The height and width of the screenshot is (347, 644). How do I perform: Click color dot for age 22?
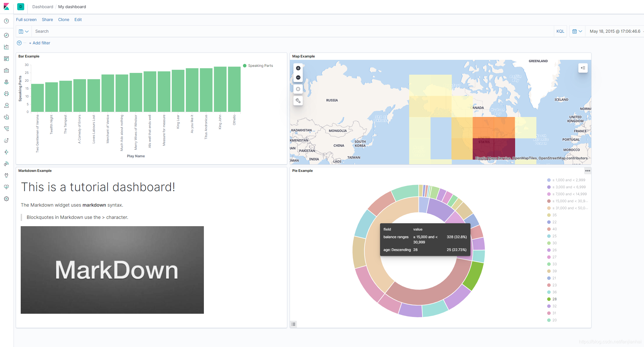pos(549,222)
